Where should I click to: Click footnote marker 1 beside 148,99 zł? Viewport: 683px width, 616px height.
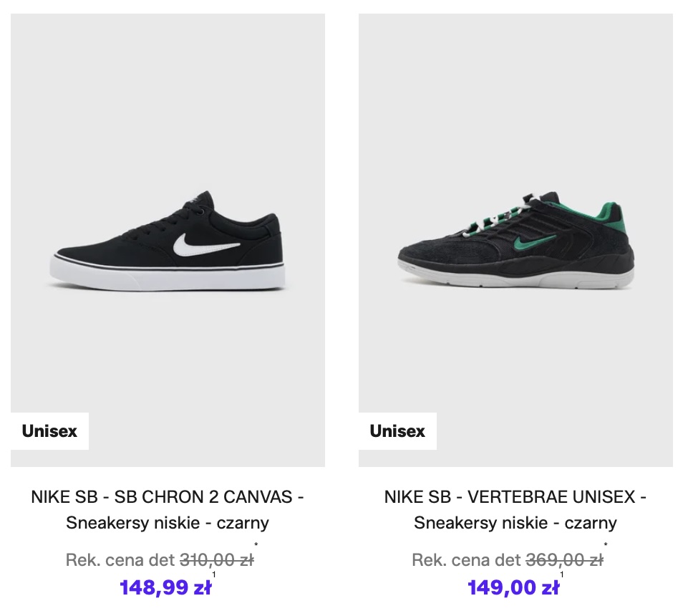[214, 574]
